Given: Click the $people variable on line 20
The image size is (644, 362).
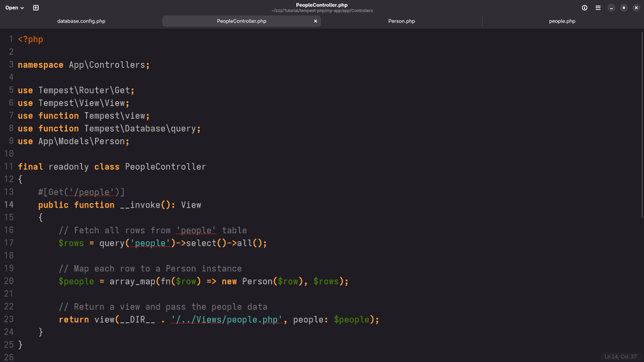Looking at the screenshot, I should pyautogui.click(x=76, y=282).
